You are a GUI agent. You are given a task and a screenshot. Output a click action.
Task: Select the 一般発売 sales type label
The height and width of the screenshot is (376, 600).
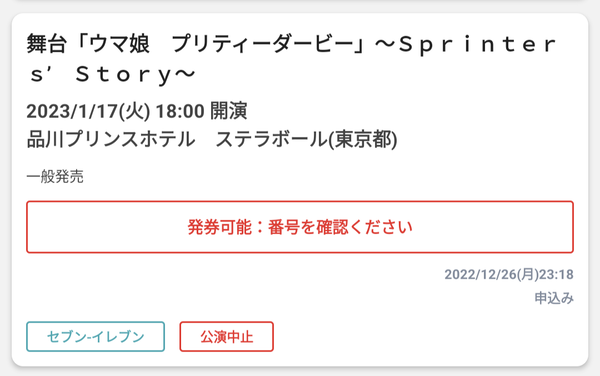pos(55,177)
